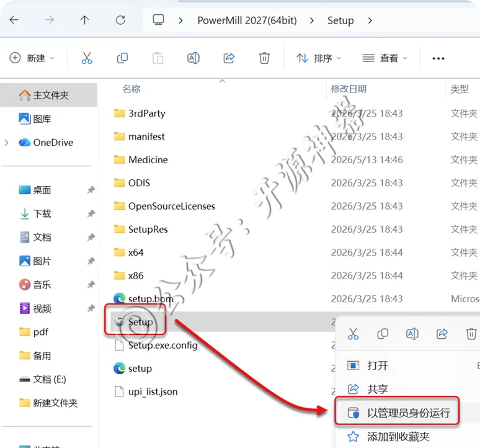Expand chevron after PowerMill 2027(64bit) breadcrumb
The width and height of the screenshot is (480, 448).
[312, 20]
